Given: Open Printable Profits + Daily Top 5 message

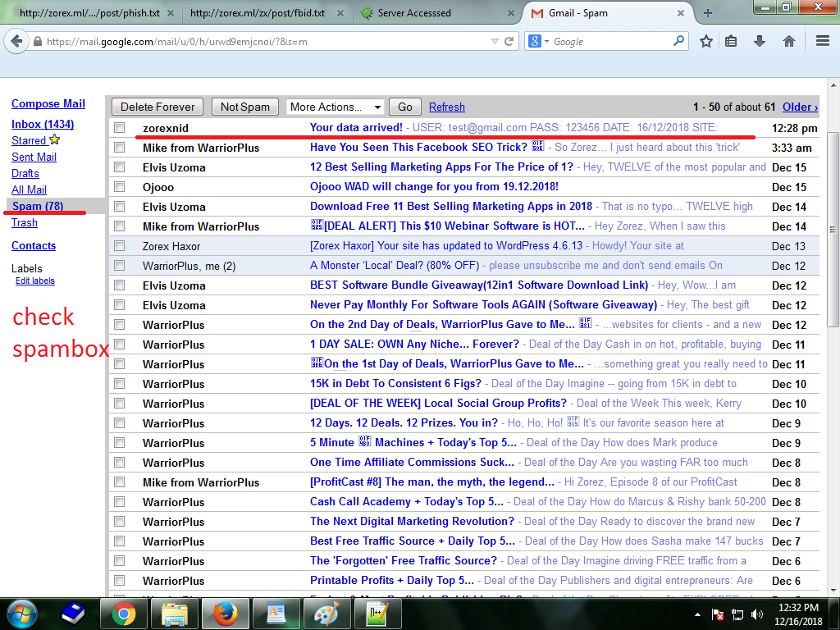Looking at the screenshot, I should [x=391, y=581].
